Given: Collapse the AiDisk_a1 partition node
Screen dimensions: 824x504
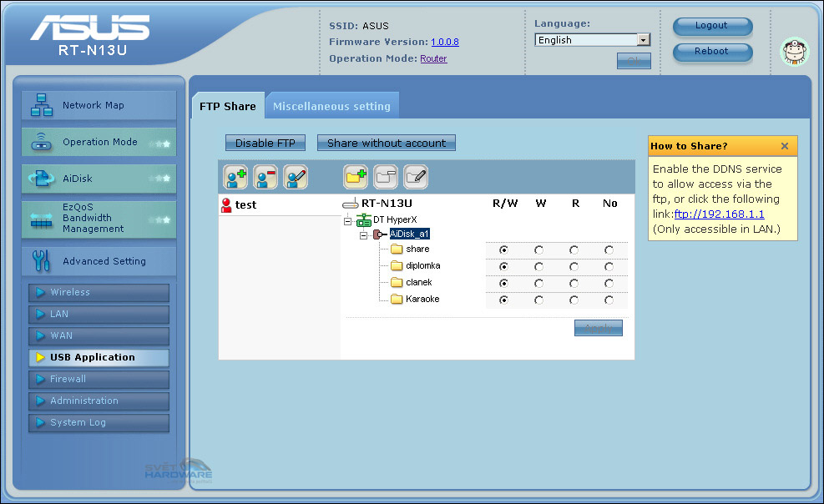Looking at the screenshot, I should pyautogui.click(x=363, y=235).
